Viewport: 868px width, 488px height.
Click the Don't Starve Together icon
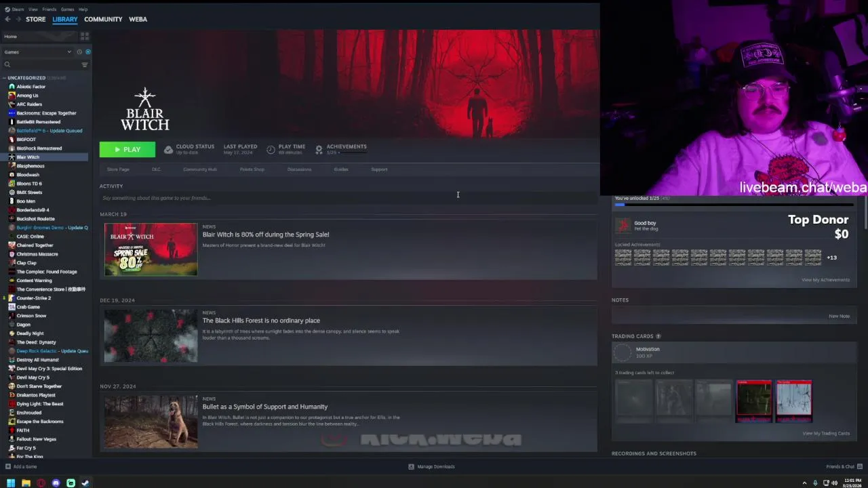[12, 386]
